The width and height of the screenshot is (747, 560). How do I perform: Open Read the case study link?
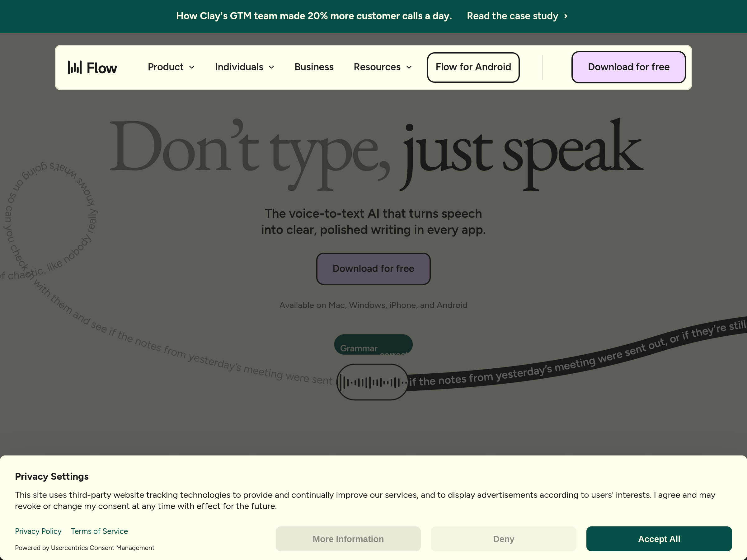coord(512,16)
